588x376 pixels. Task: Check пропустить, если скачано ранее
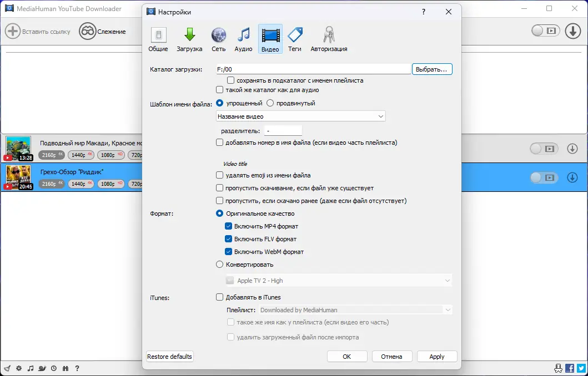coord(220,200)
